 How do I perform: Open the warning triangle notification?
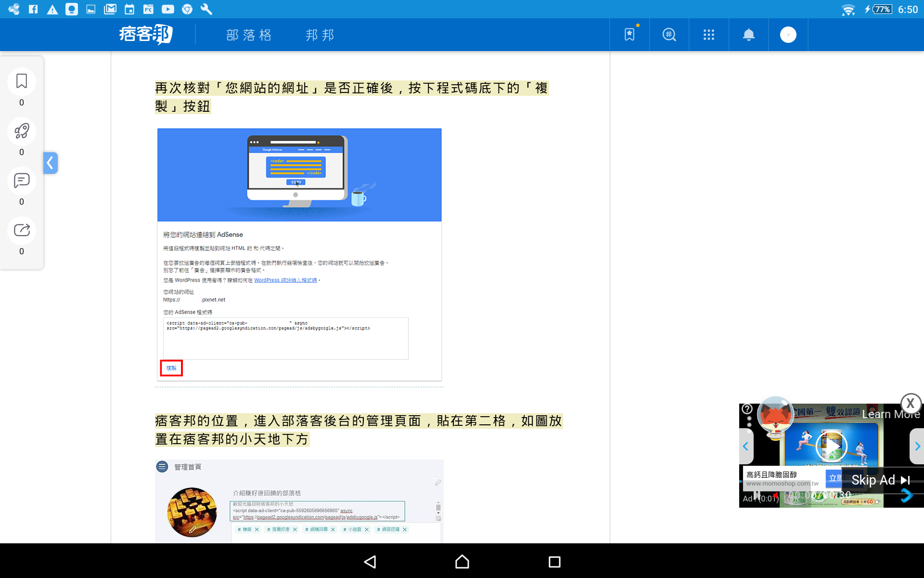click(52, 9)
